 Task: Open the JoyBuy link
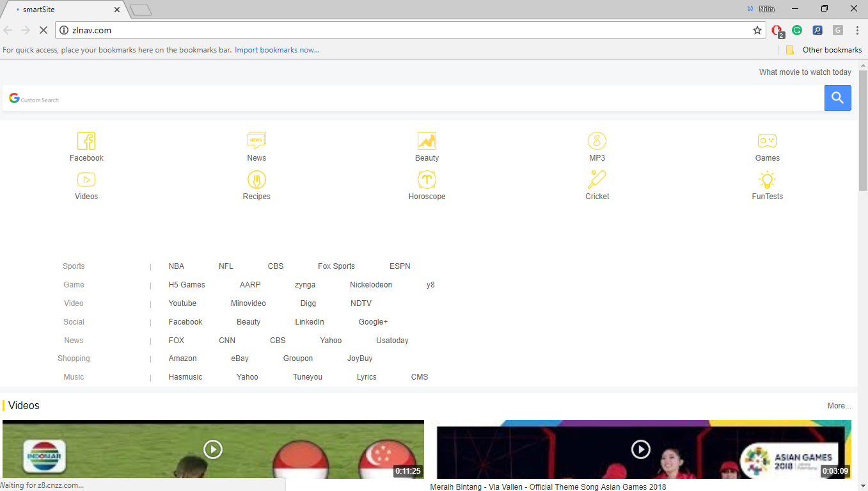359,358
